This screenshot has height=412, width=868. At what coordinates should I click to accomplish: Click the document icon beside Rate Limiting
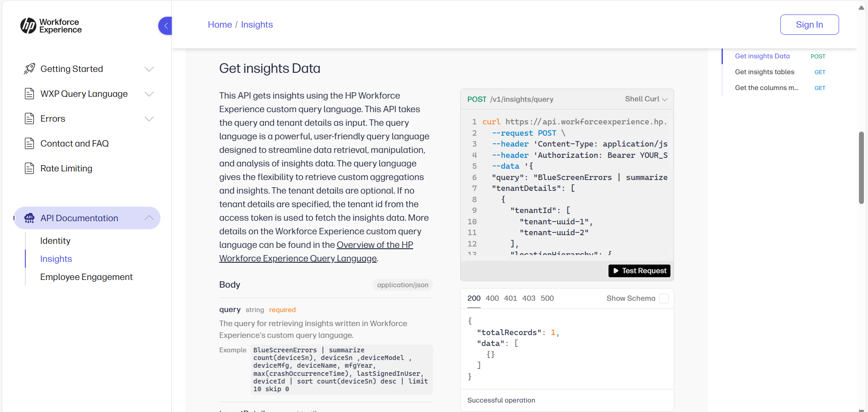point(29,168)
